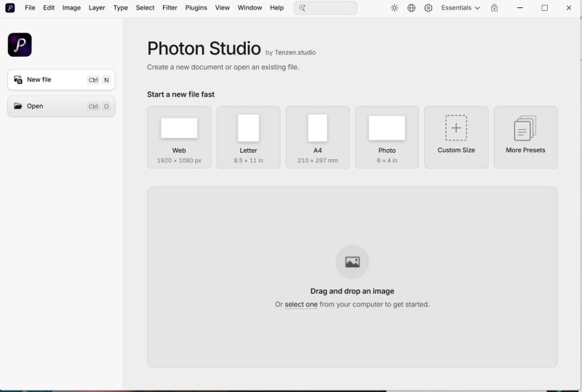The width and height of the screenshot is (582, 392).
Task: Click the large Photon Studio sidebar logo
Action: coord(20,45)
